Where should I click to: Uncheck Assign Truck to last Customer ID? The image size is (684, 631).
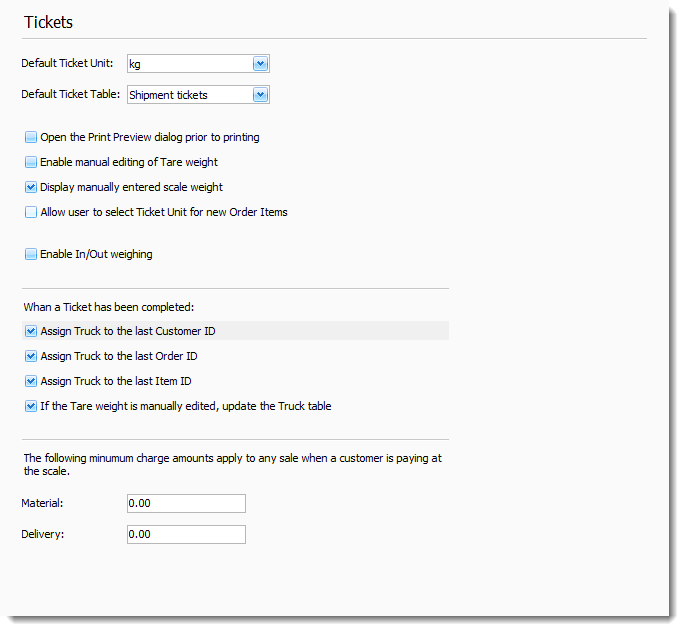[x=31, y=330]
